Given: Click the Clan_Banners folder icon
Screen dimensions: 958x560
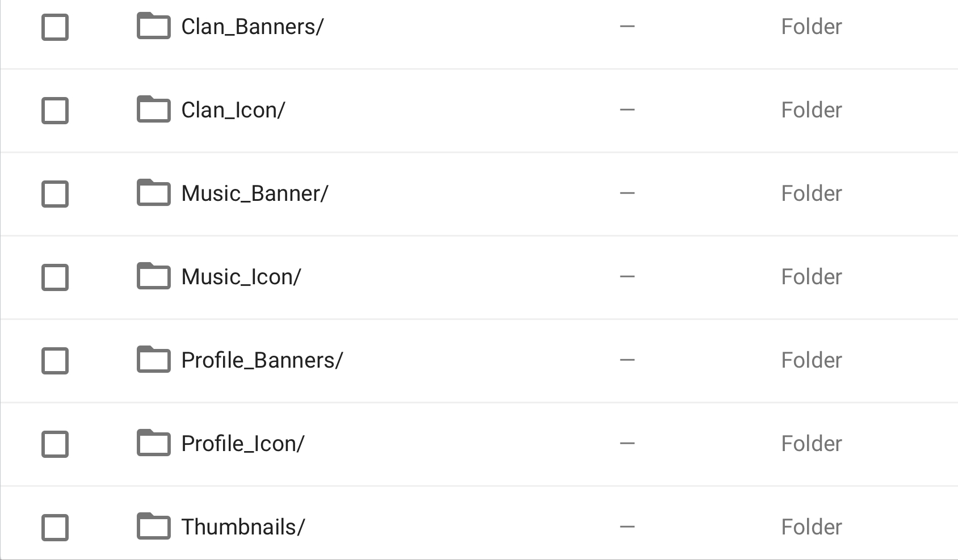Looking at the screenshot, I should (x=153, y=26).
